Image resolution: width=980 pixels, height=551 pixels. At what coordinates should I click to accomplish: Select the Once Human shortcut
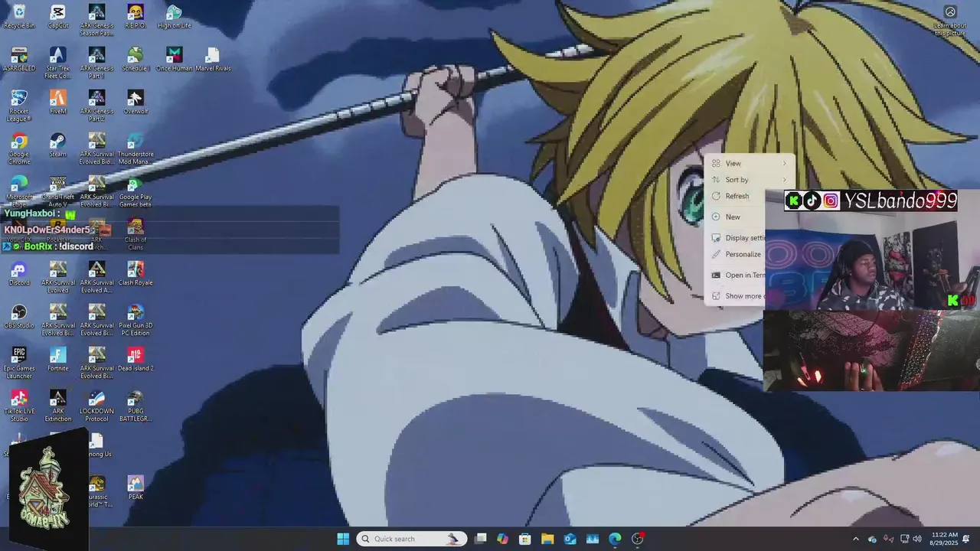[x=175, y=60]
